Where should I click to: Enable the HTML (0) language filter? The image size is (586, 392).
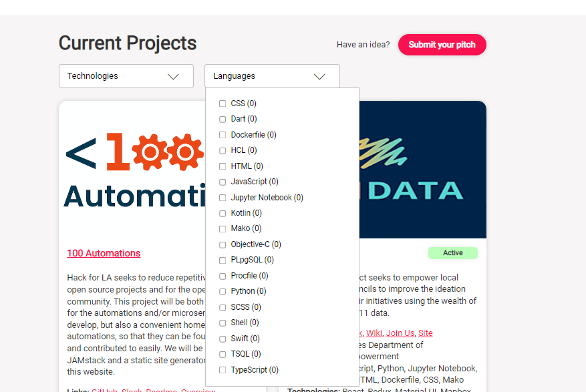(223, 166)
